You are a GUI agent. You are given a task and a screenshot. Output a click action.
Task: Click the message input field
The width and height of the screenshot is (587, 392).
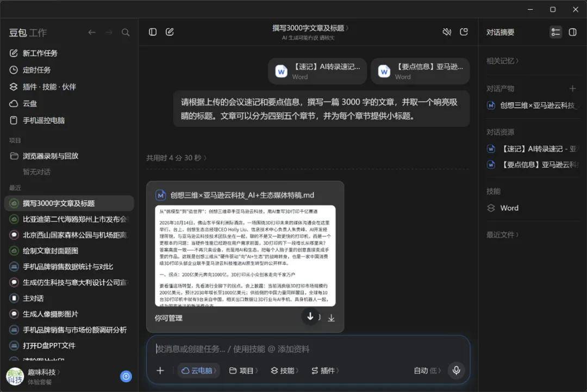308,349
